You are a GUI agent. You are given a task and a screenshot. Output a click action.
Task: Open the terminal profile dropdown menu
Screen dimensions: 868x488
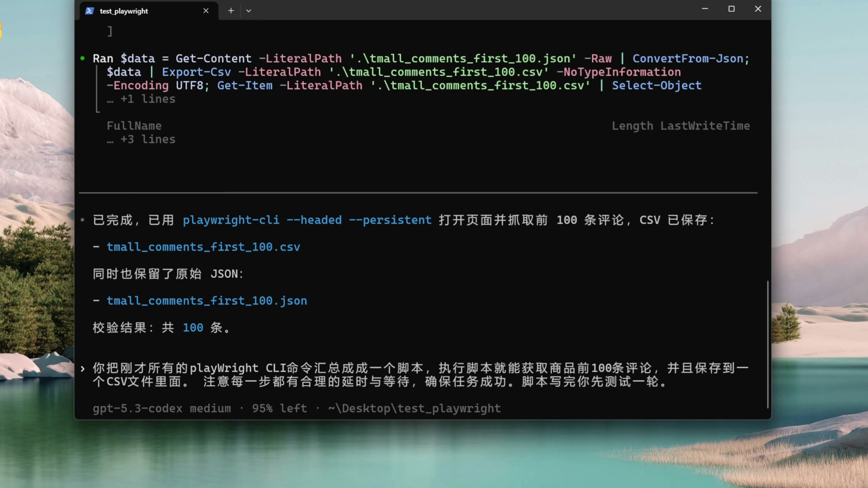click(249, 11)
